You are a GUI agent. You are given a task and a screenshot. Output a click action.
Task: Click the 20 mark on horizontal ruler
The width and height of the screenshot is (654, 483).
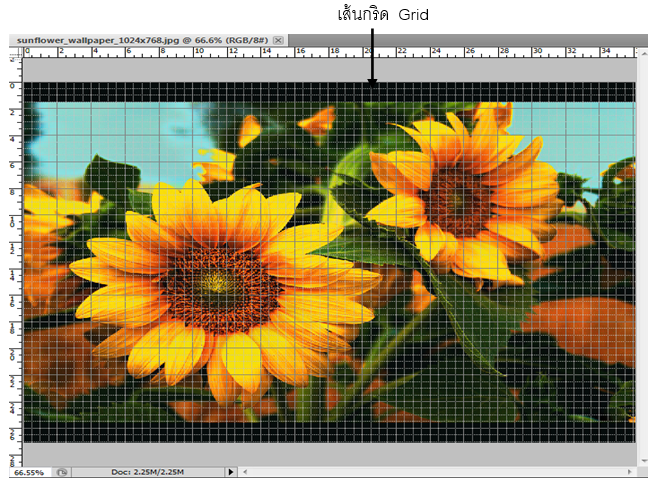click(368, 51)
